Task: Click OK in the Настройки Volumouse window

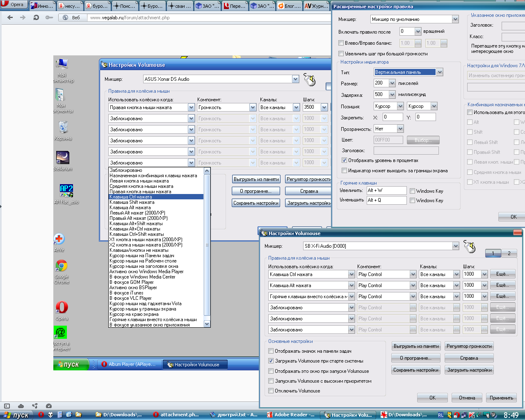Action: (x=432, y=398)
